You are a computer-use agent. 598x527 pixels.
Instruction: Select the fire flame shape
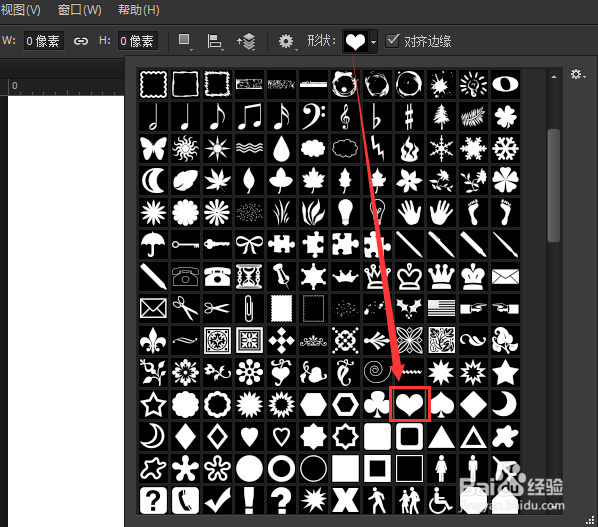(x=409, y=148)
